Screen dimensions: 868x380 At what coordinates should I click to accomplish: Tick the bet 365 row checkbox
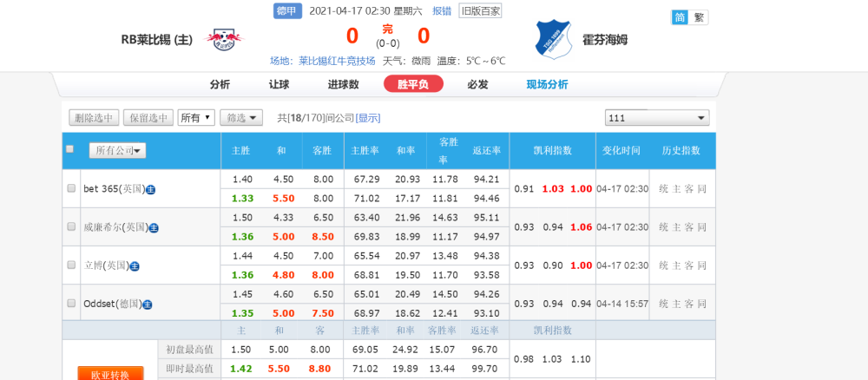pyautogui.click(x=71, y=188)
